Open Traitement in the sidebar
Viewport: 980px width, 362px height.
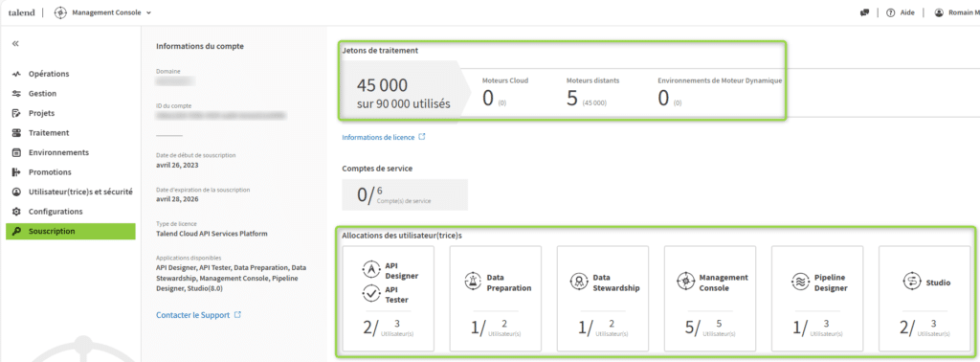tap(49, 132)
